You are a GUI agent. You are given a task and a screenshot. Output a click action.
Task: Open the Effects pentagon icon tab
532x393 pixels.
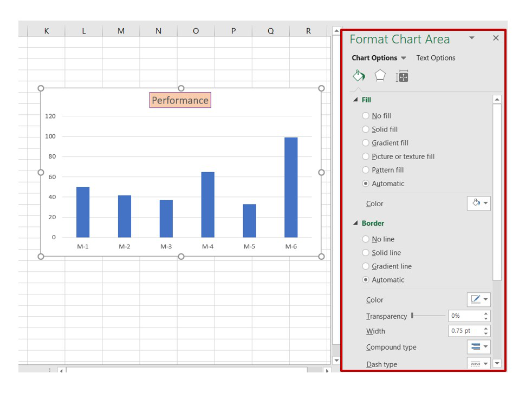[380, 76]
